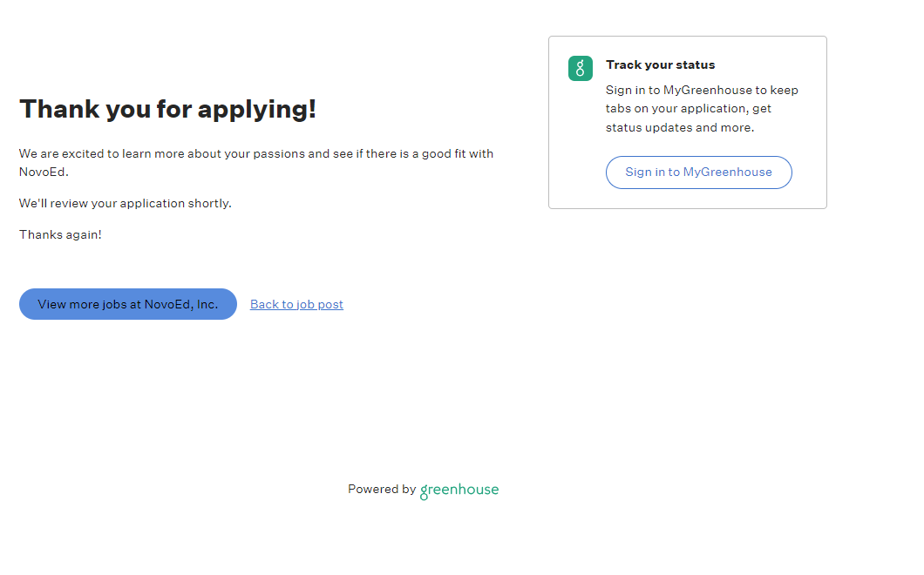Click the "status updates and more." line
The width and height of the screenshot is (924, 575).
680,127
